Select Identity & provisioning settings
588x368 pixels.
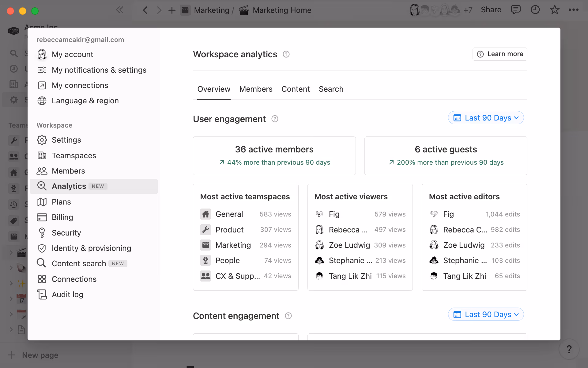point(91,248)
